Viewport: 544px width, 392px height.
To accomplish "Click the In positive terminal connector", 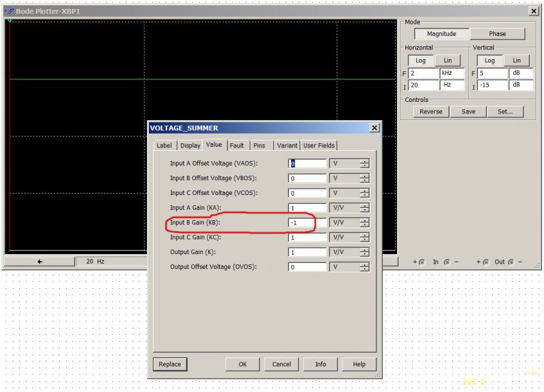I will 422,262.
